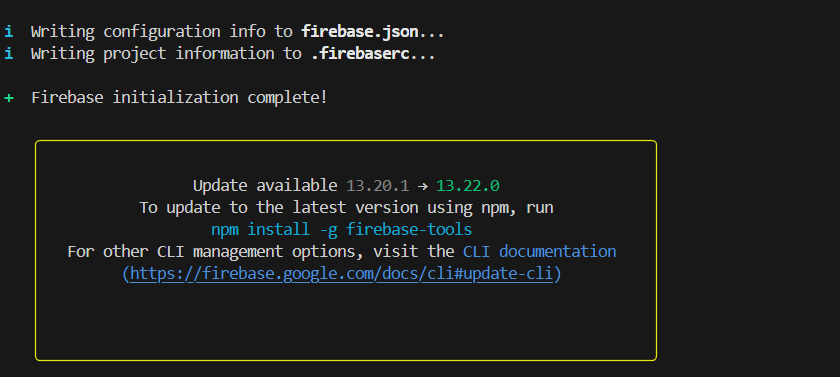This screenshot has height=377, width=840.
Task: Click the second cyan info icon
Action: [9, 54]
